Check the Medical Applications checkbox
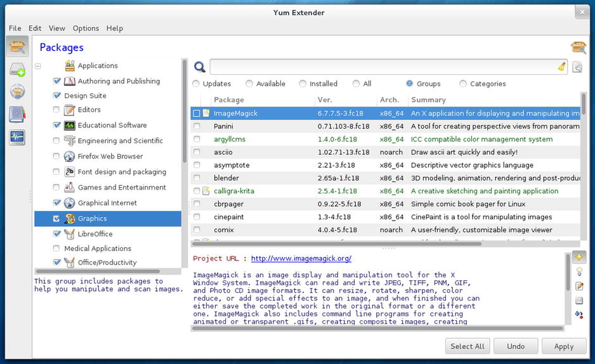This screenshot has width=595, height=364. click(56, 249)
